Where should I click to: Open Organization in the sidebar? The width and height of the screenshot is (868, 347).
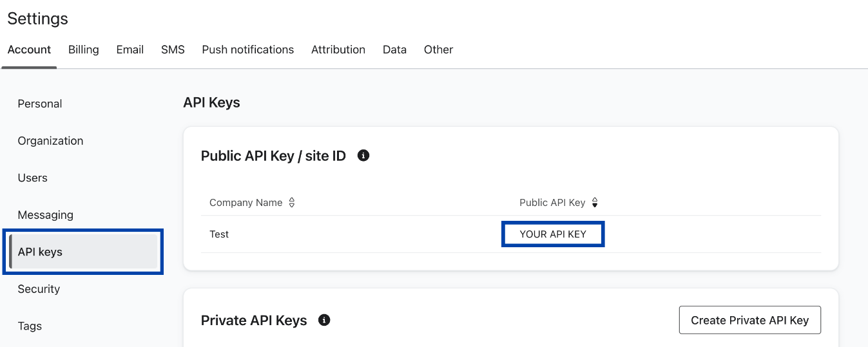[50, 140]
